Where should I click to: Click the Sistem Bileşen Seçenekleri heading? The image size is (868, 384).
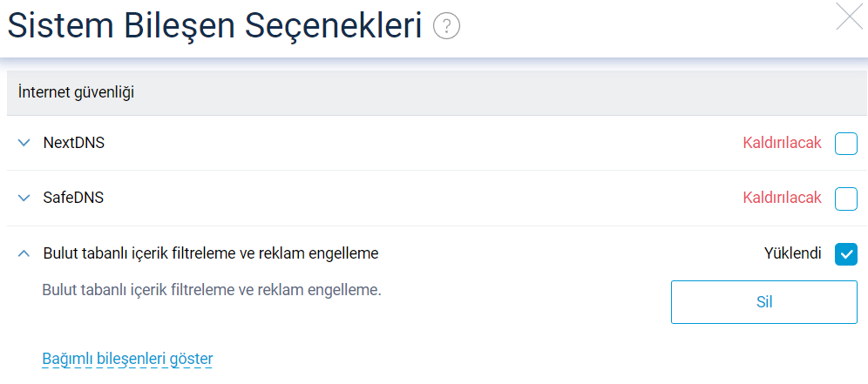(214, 27)
